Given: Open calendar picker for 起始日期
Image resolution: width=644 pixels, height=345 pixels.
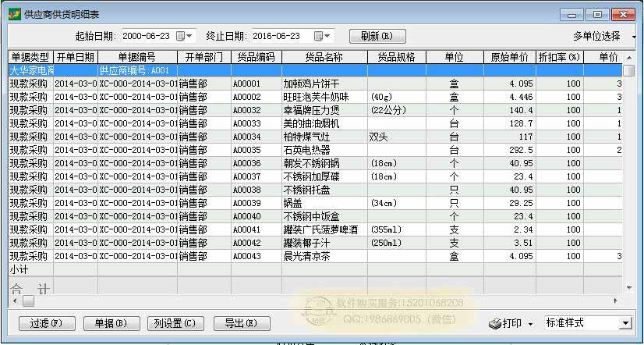Looking at the screenshot, I should pyautogui.click(x=182, y=36).
